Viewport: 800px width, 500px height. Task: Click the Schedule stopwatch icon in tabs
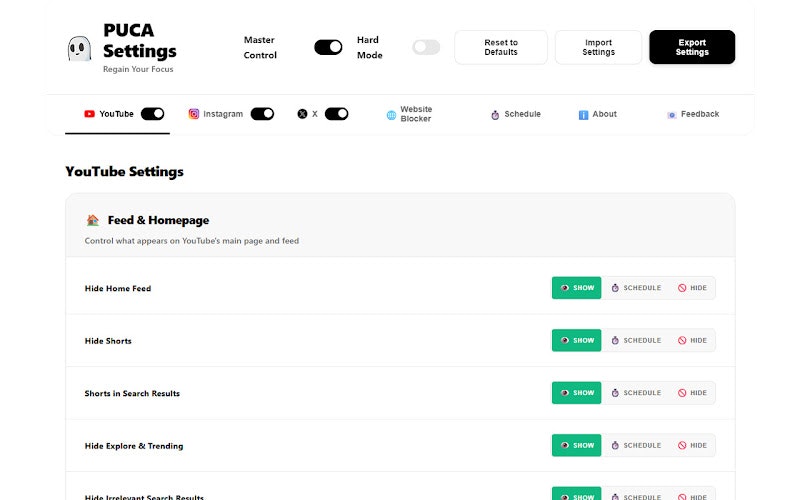(495, 115)
